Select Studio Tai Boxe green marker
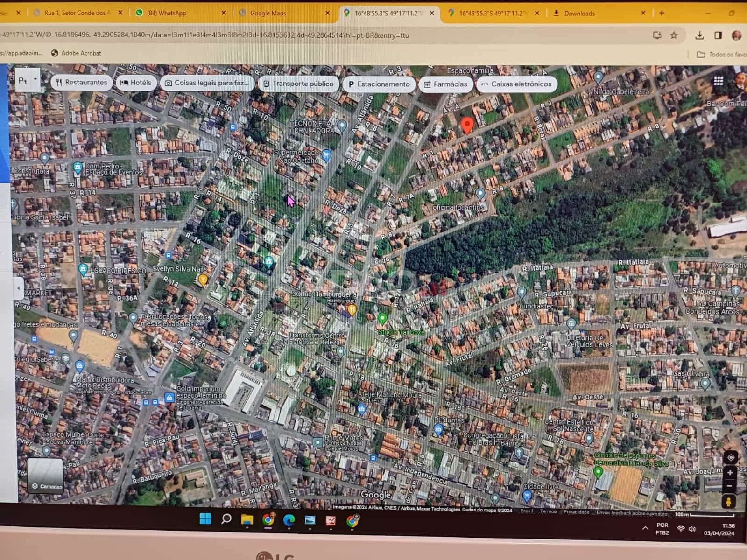 (382, 319)
